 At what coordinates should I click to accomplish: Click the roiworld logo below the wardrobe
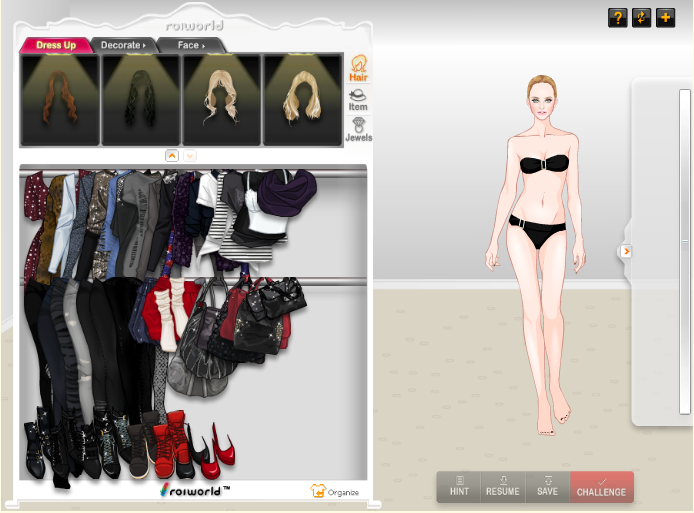(194, 491)
